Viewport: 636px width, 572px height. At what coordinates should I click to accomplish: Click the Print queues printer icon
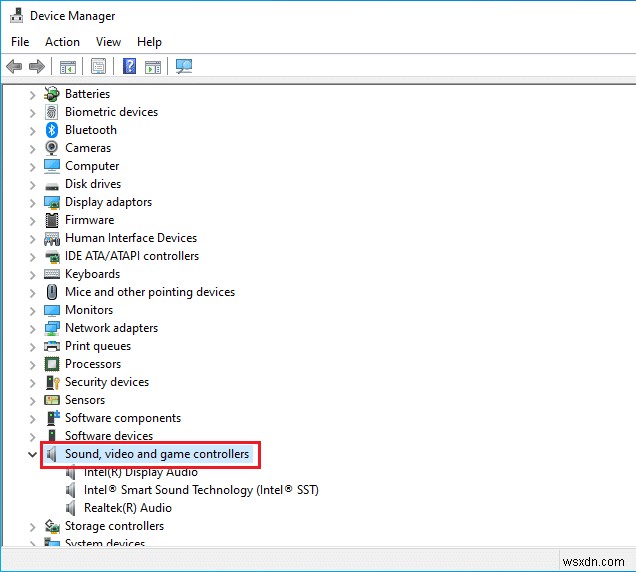(x=52, y=346)
